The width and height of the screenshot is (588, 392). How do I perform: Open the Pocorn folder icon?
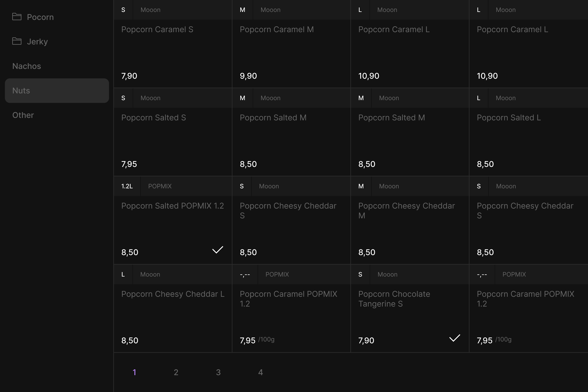[17, 17]
